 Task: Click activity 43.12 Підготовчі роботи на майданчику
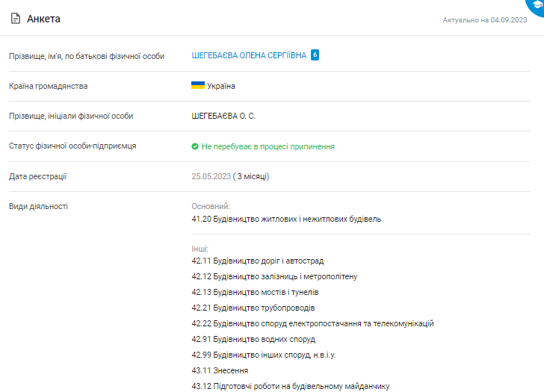(x=291, y=386)
